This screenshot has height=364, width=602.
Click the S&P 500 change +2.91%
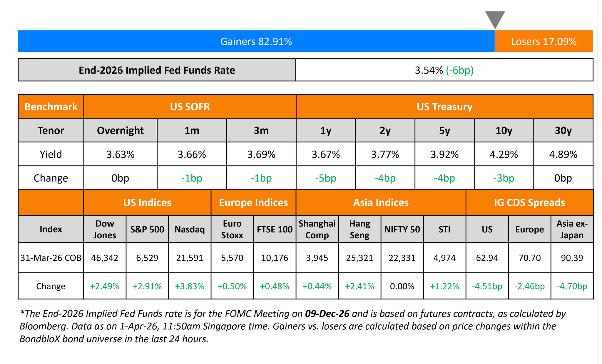point(147,286)
